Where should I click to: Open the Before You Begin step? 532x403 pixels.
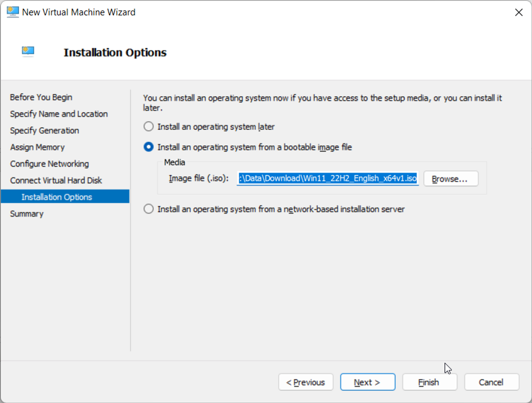tap(41, 97)
